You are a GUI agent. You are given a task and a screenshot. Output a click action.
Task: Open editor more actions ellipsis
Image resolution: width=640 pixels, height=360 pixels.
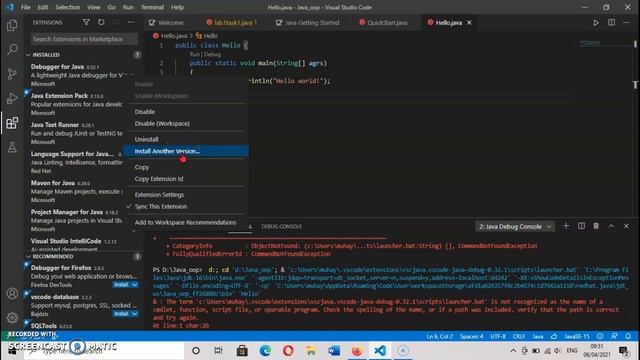tap(627, 22)
